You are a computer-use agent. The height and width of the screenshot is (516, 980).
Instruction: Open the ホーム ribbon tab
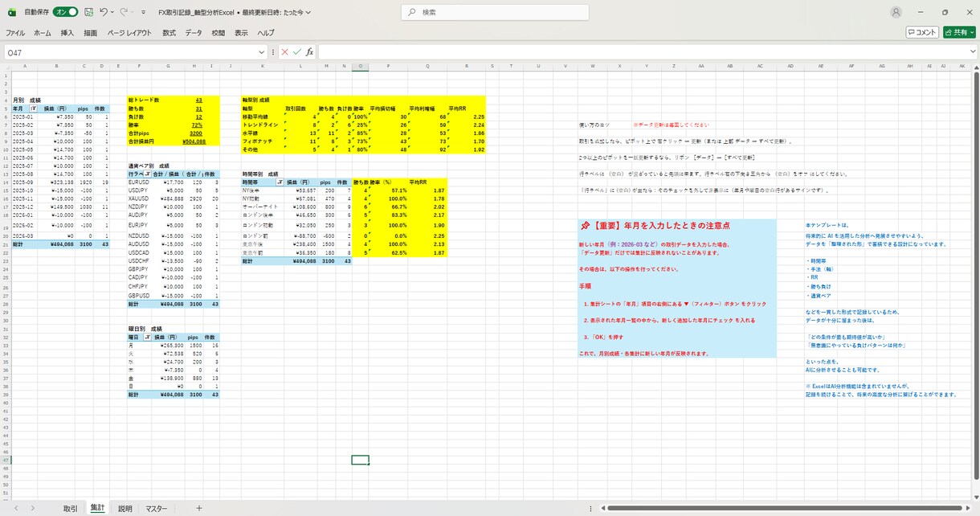pyautogui.click(x=43, y=33)
